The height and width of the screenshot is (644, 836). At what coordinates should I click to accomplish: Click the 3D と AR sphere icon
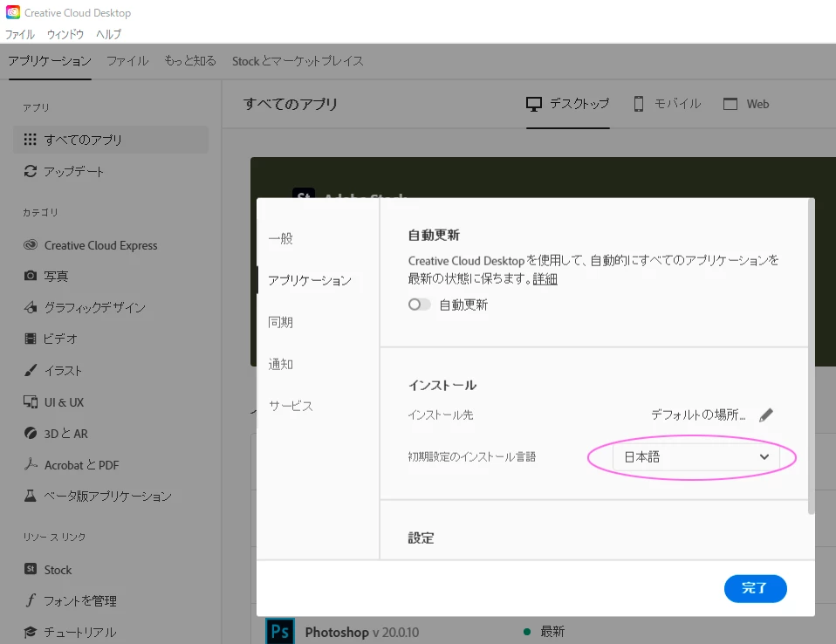click(31, 433)
